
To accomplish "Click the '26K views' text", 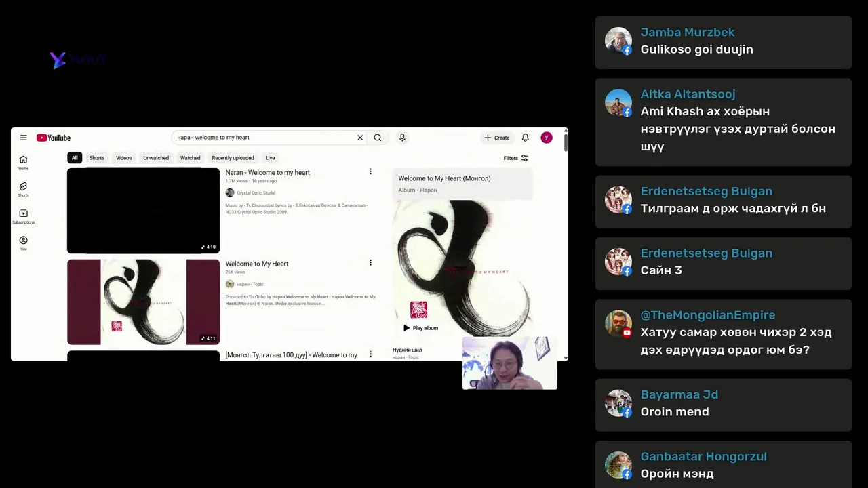I will [235, 272].
